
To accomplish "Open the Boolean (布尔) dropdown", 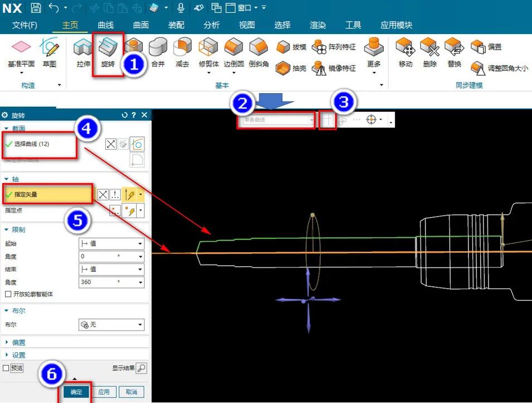I will [112, 324].
